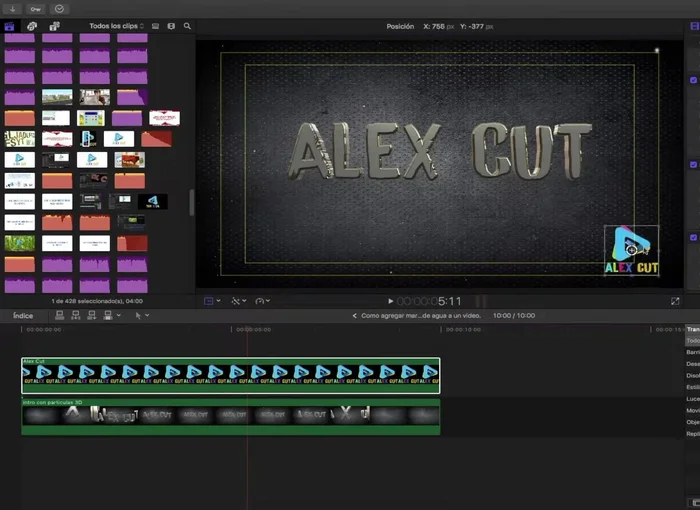Open the retime speed dropdown below viewer
The height and width of the screenshot is (510, 700).
262,301
